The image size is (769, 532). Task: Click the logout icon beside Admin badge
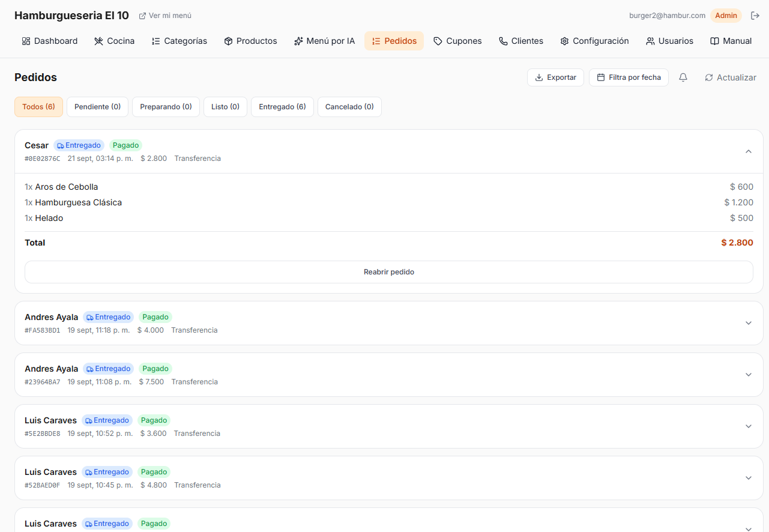pyautogui.click(x=755, y=16)
